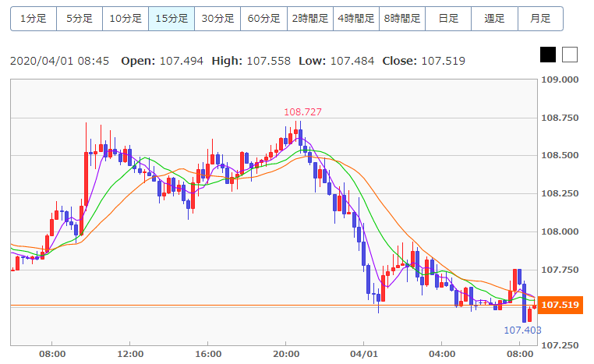
Task: Click the Close: 107.519 value
Action: point(424,61)
